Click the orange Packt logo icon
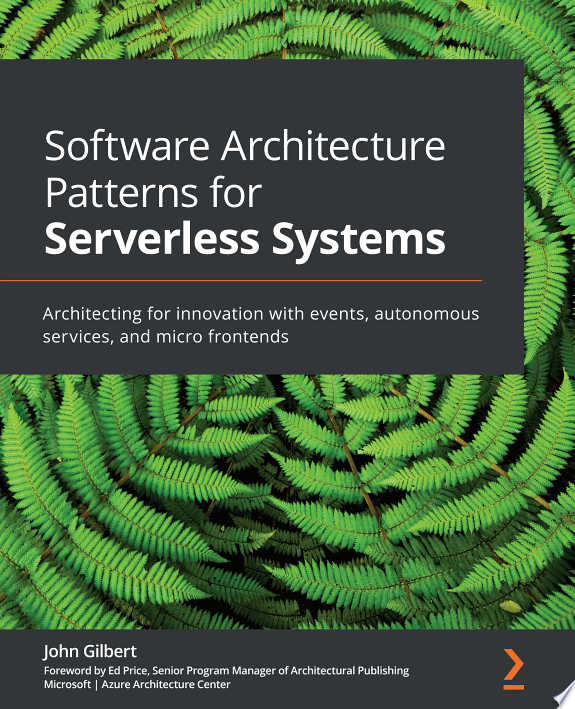575x709 pixels. [514, 669]
